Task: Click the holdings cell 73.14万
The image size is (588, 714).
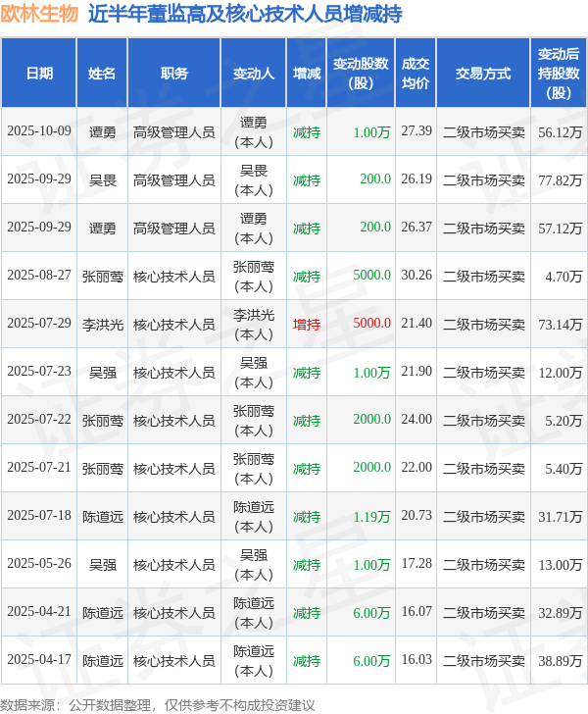Action: tap(560, 325)
